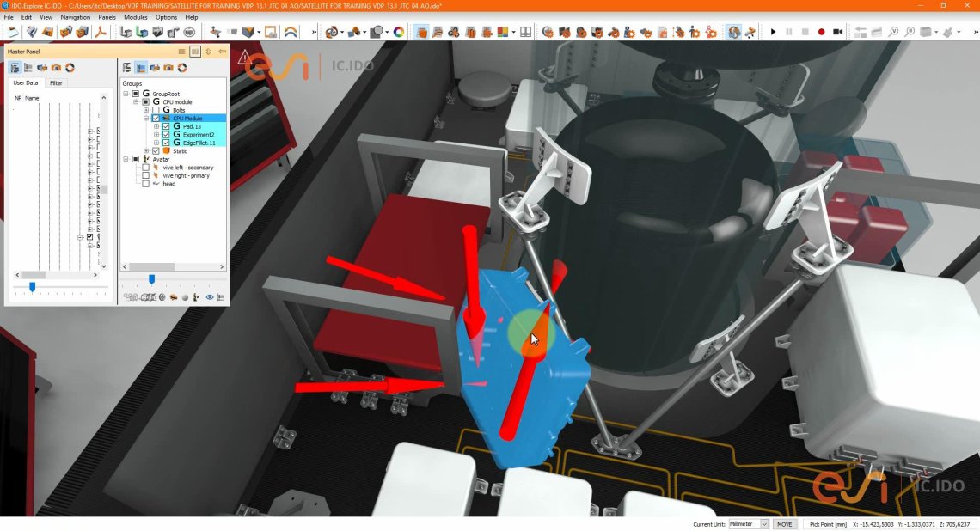Click the Groups pane horizontal scrollbar
980x531 pixels.
173,266
